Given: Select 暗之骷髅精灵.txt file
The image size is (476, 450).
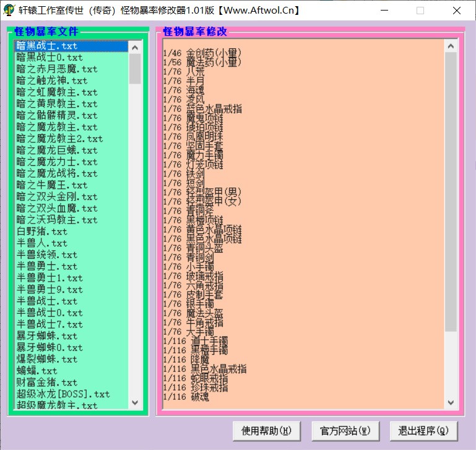Looking at the screenshot, I should (x=71, y=116).
